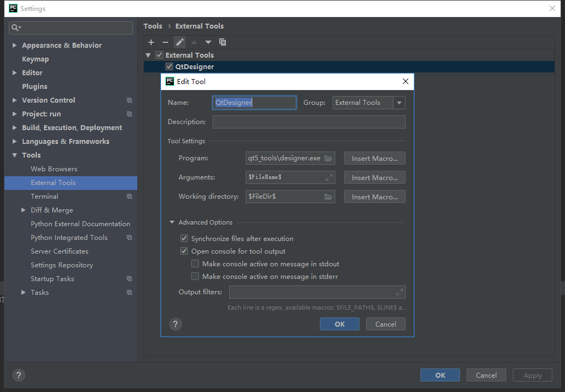565x392 pixels.
Task: Open Settings Repository page
Action: coord(62,265)
